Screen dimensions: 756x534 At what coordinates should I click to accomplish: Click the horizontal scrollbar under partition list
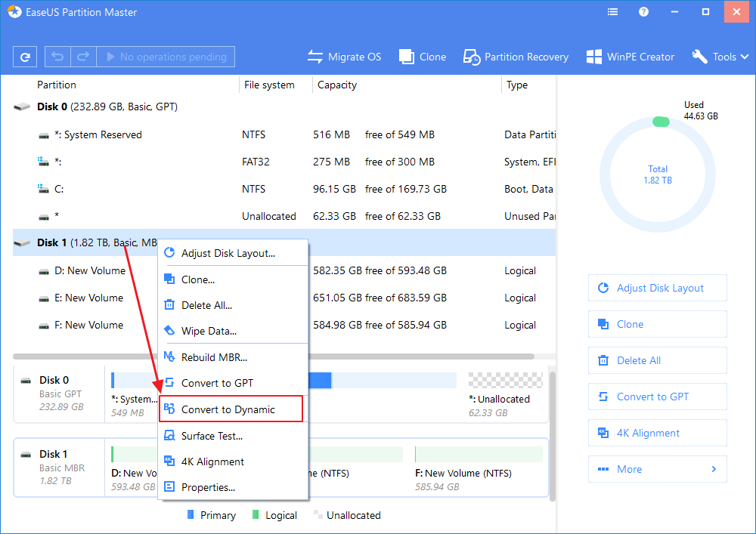coord(274,357)
